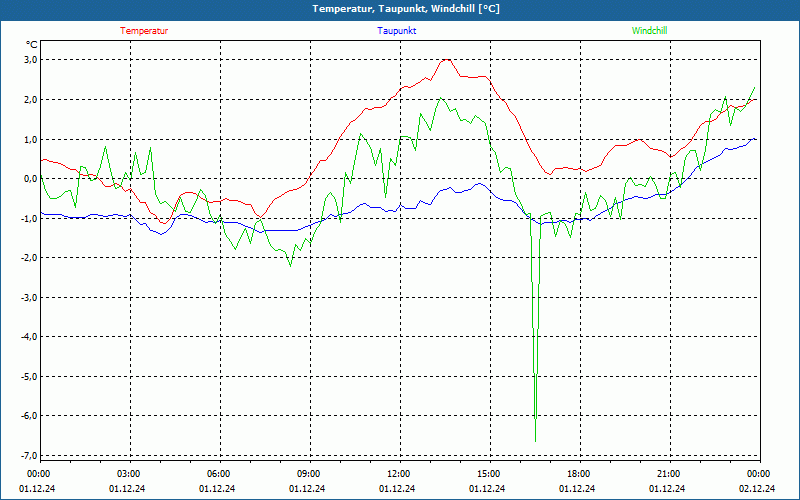Click the 2,0 y-axis label
The image size is (800, 500).
(x=31, y=99)
